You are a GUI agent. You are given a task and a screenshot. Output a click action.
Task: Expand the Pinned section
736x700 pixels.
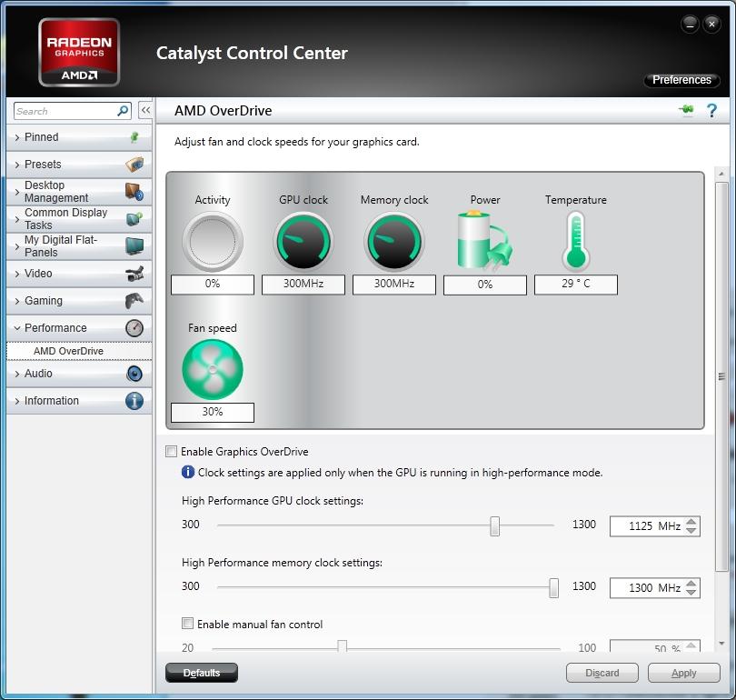[x=17, y=137]
